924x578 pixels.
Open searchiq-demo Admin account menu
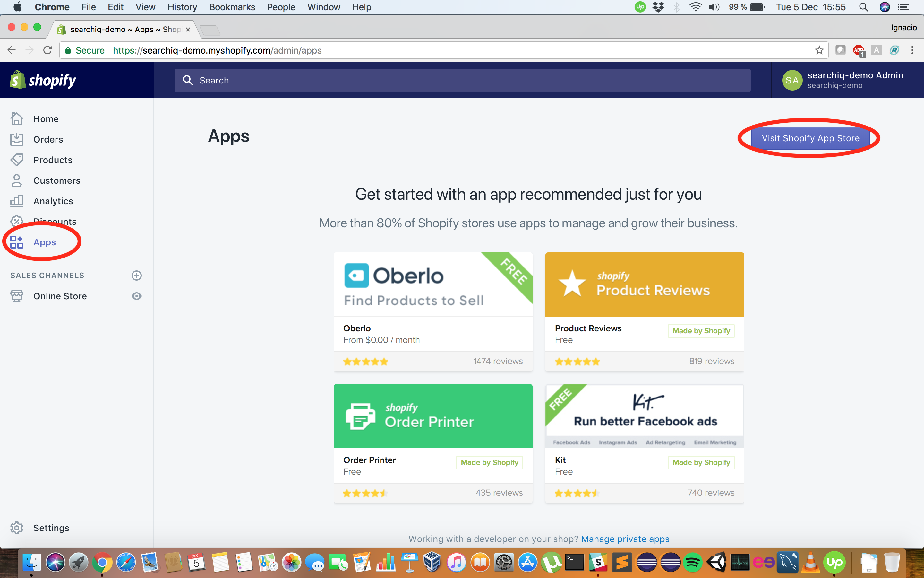tap(843, 80)
